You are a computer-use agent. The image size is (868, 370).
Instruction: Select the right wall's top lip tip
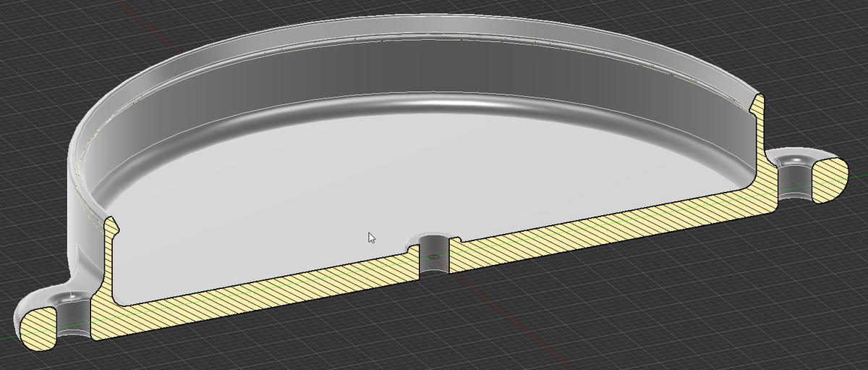click(758, 98)
